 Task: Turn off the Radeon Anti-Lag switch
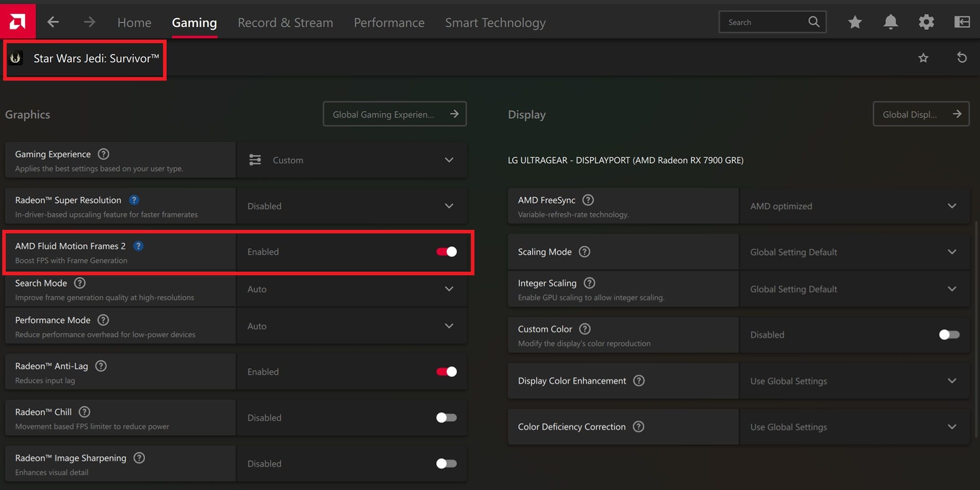coord(446,372)
